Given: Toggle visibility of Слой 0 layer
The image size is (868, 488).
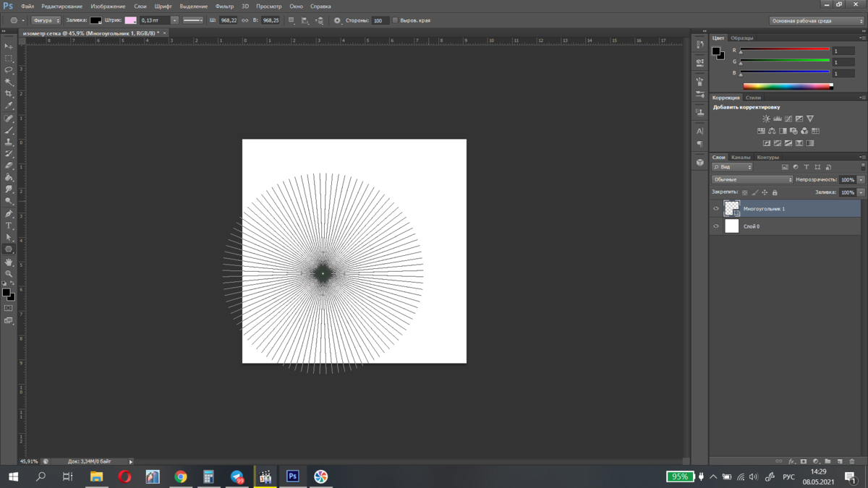Looking at the screenshot, I should 716,226.
